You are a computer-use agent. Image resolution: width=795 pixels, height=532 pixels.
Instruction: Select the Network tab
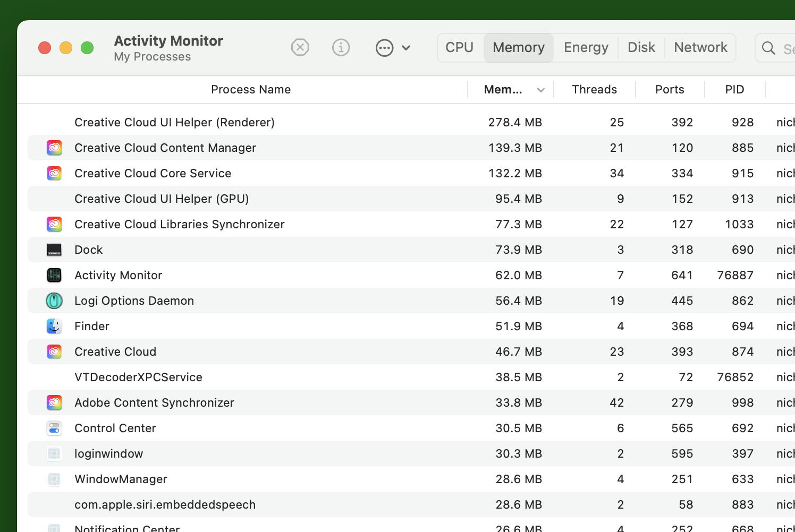click(700, 47)
